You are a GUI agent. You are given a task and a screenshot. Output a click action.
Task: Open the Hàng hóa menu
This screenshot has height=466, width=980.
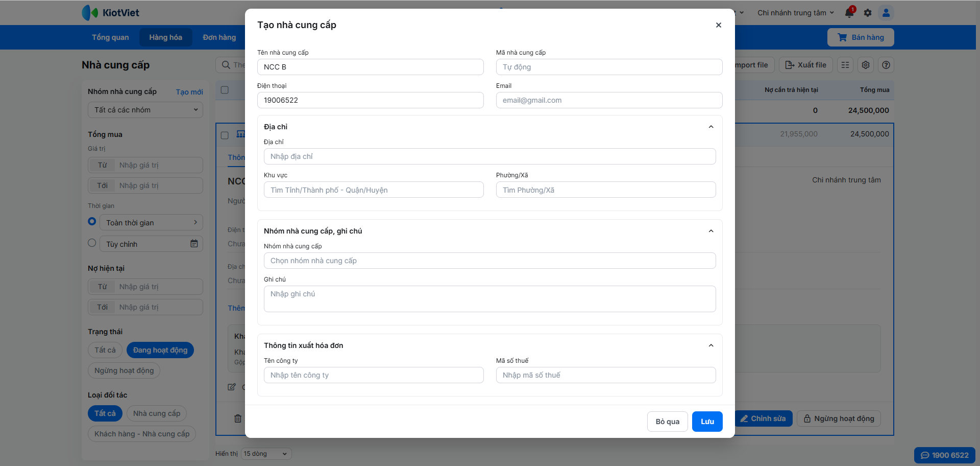165,37
